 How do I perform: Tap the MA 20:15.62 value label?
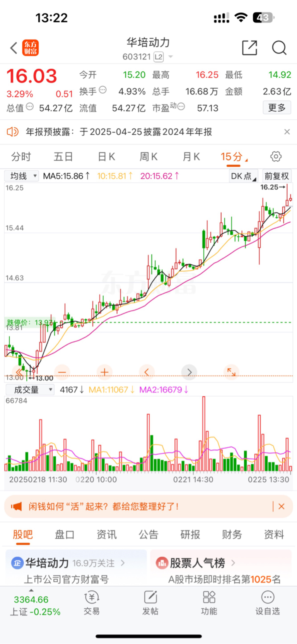(x=160, y=176)
